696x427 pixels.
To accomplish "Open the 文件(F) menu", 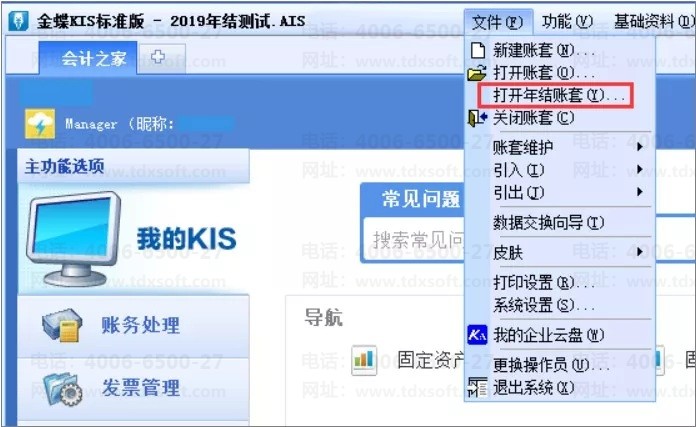I will point(498,21).
